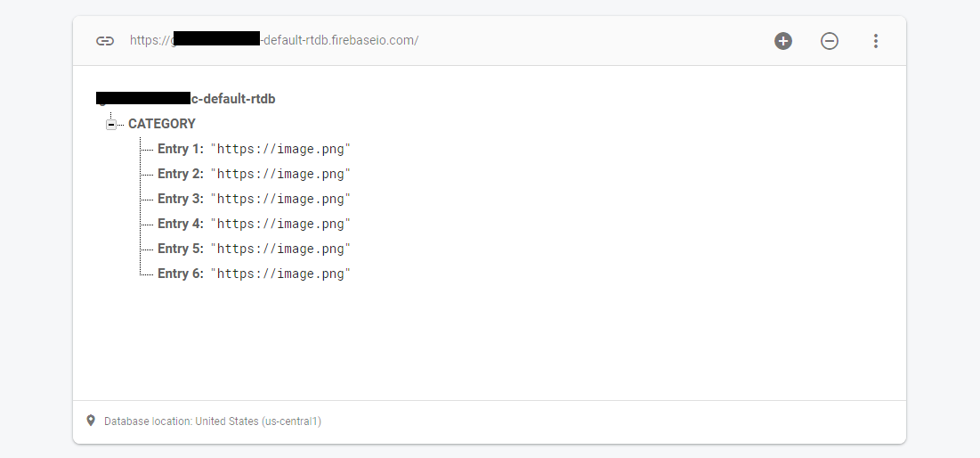The height and width of the screenshot is (458, 980).
Task: Select the Entry 1 key
Action: (181, 149)
